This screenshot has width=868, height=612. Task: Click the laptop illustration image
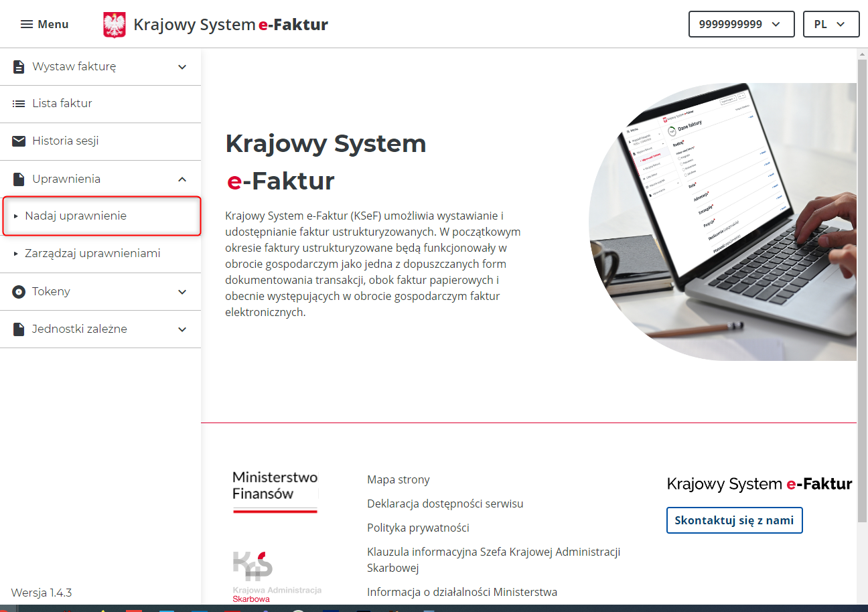click(723, 222)
